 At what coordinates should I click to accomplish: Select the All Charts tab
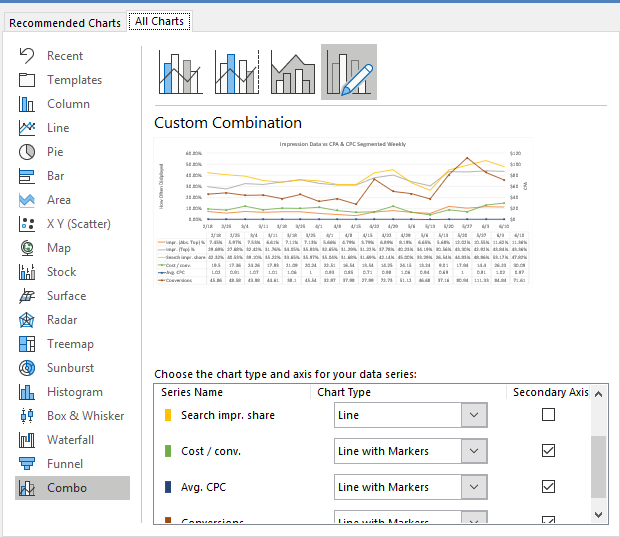pos(160,21)
